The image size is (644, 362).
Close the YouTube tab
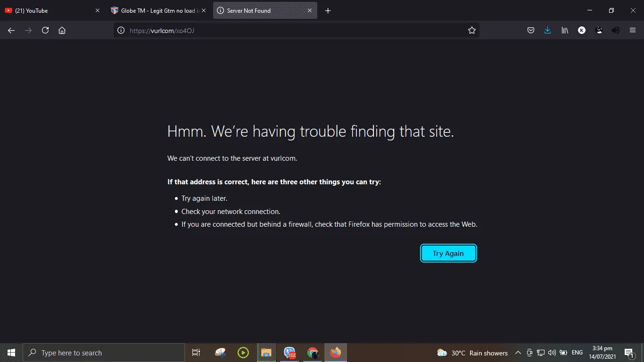98,10
